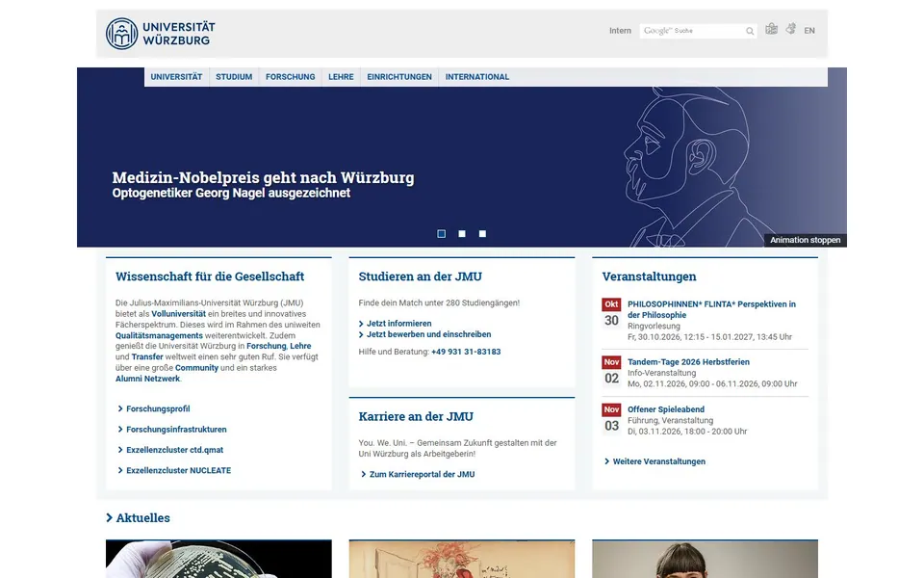Click the Optogenetiker Georg Nagel ausgezeichnet subtitle
The image size is (924, 578).
click(x=231, y=194)
